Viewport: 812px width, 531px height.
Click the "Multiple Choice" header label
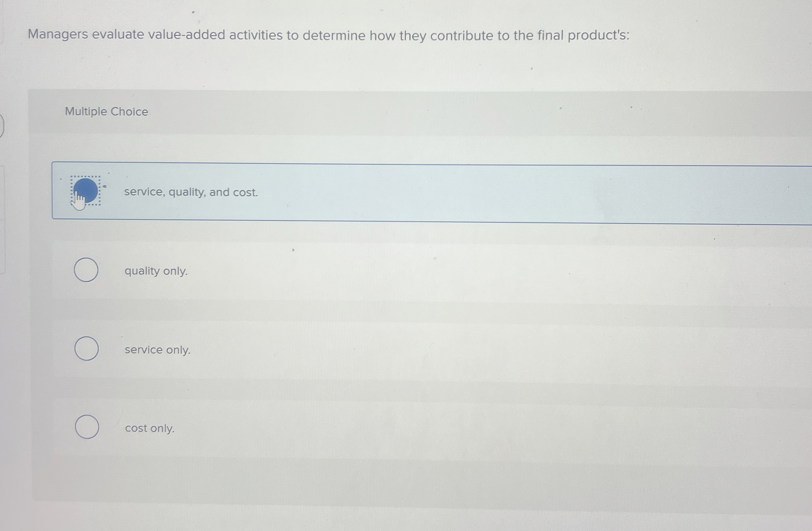point(106,111)
